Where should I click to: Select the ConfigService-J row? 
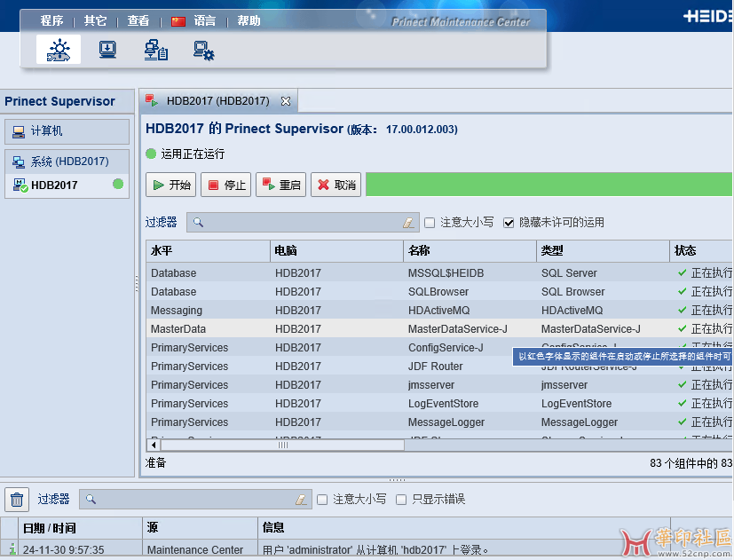(439, 348)
